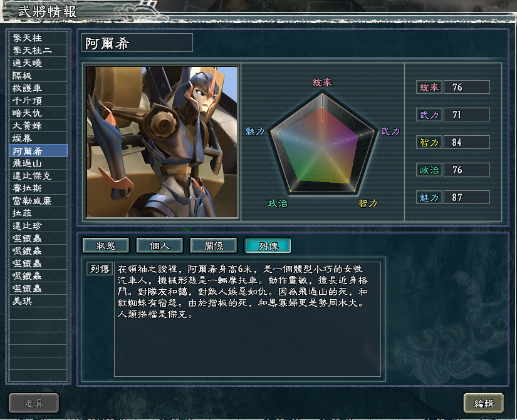Pick 飛過山 in the character list
This screenshot has width=517, height=420.
39,163
